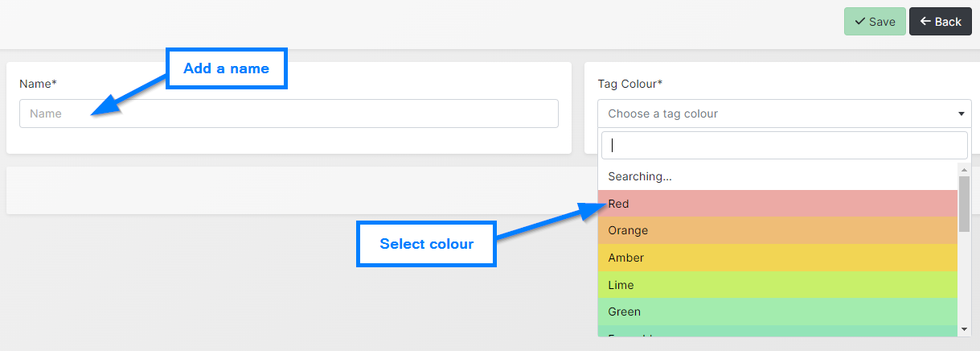The height and width of the screenshot is (351, 980).
Task: Click the 'Name*' field label
Action: coord(38,84)
